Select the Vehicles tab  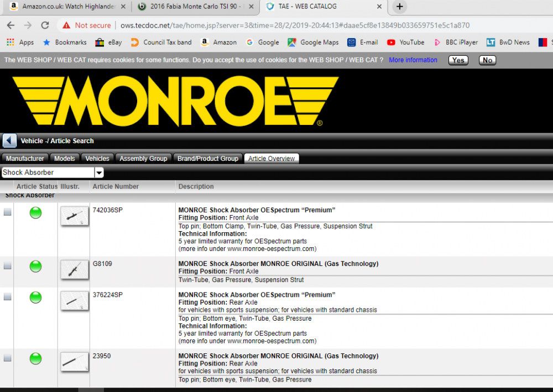pos(97,159)
